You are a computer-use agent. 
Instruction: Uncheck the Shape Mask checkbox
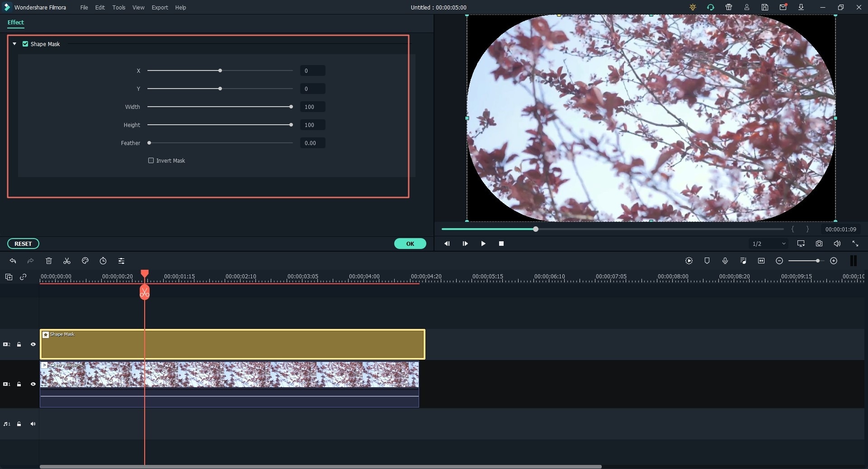coord(25,44)
